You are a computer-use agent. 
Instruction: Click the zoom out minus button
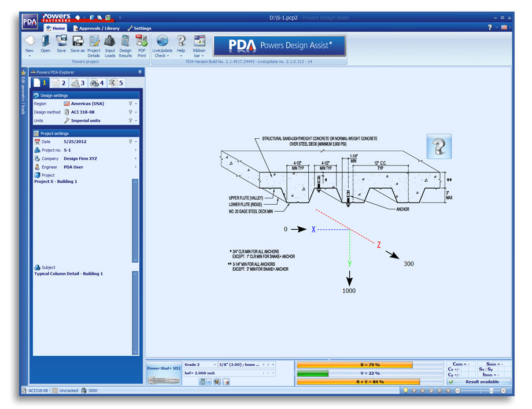pos(457,390)
